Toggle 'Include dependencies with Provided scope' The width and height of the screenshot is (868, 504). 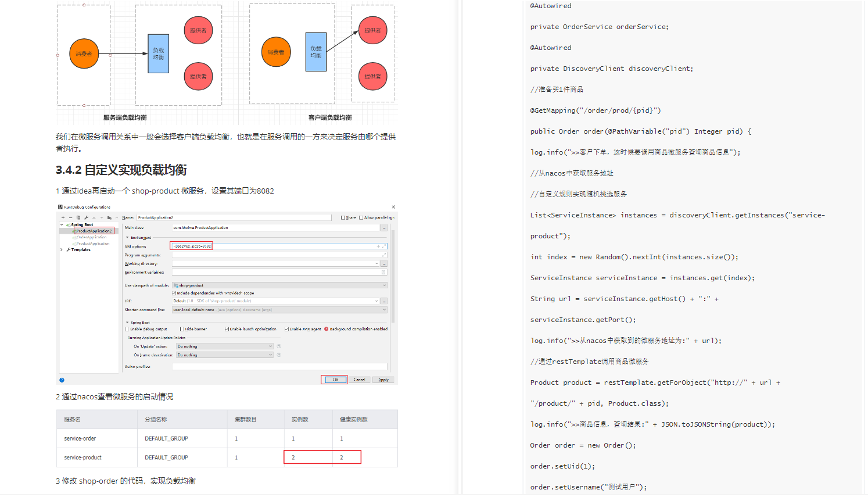174,293
